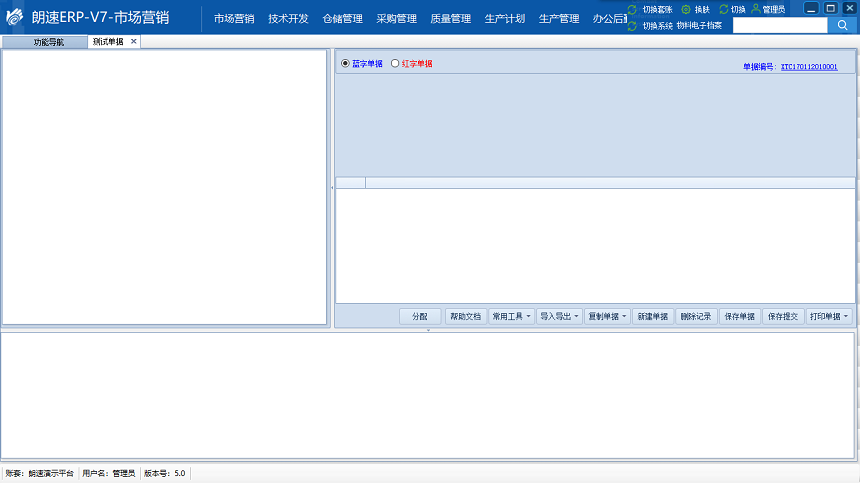Click the 新建单据 button
Viewport: 860px width, 483px height.
coord(653,316)
